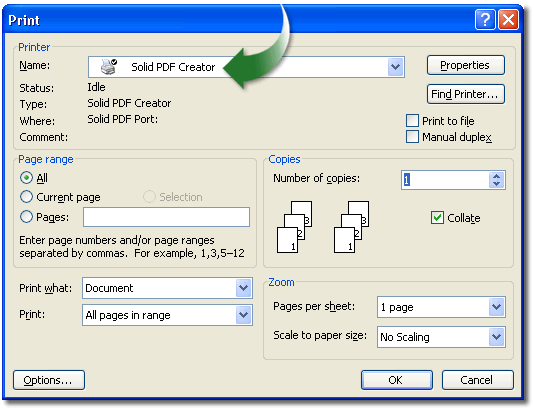Select the Pages radio button
The width and height of the screenshot is (534, 409).
coord(26,217)
